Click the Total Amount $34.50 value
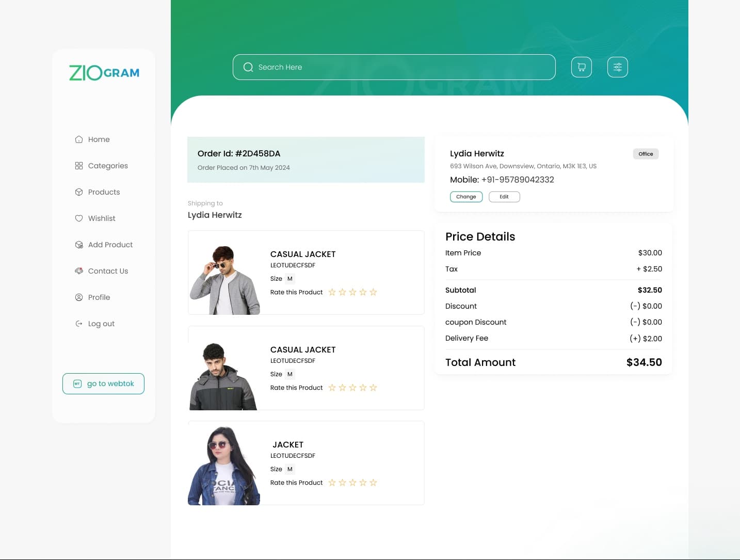This screenshot has width=740, height=560. (x=644, y=362)
